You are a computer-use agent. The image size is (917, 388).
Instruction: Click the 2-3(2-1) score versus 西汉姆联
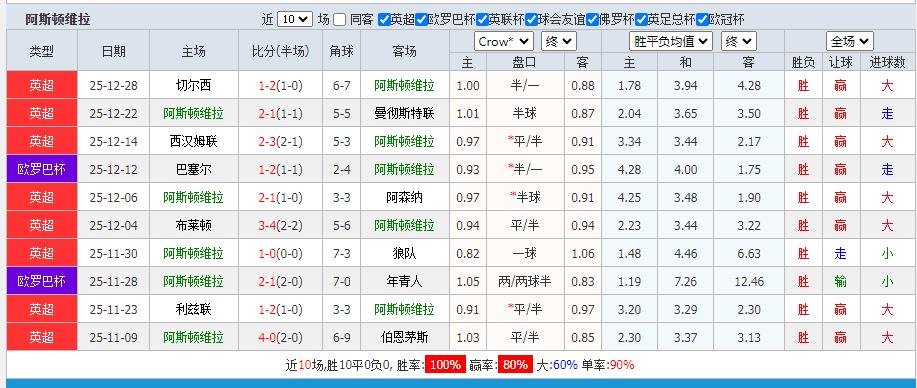[x=281, y=141]
